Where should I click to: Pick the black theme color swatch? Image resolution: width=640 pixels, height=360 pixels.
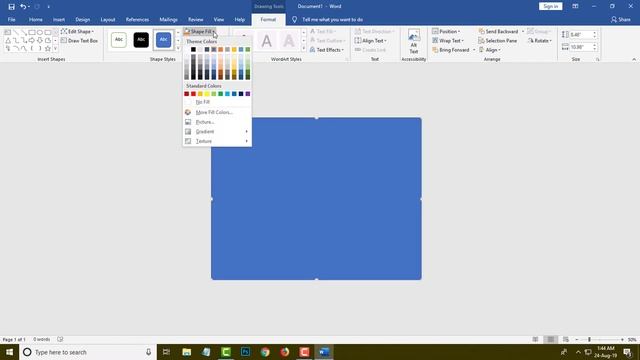193,49
